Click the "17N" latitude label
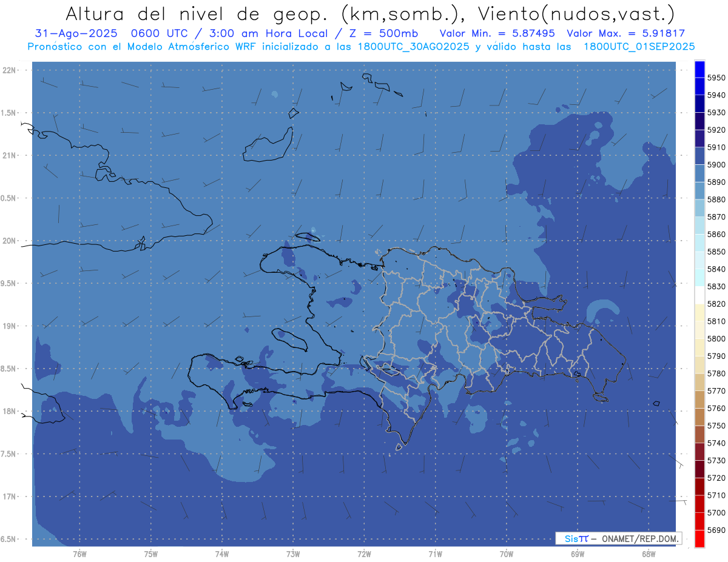 click(x=9, y=497)
